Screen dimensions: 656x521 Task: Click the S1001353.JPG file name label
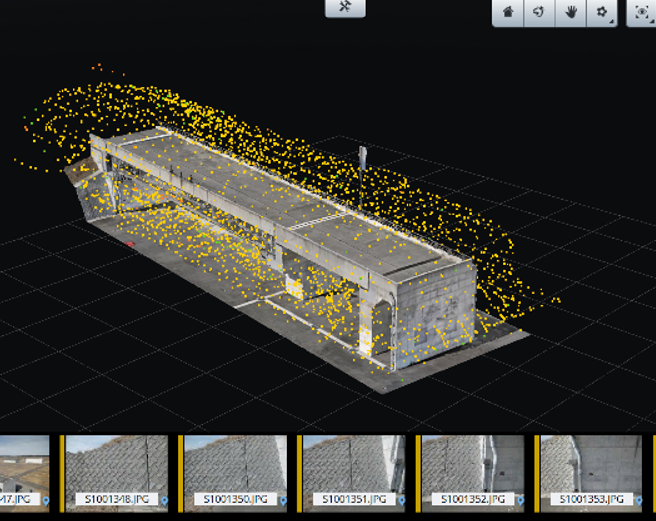[x=591, y=499]
